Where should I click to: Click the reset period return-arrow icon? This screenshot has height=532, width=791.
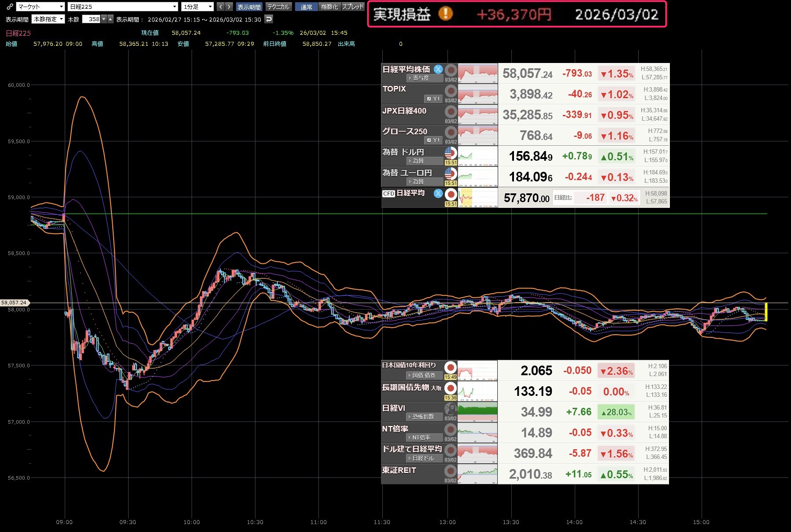coord(269,19)
